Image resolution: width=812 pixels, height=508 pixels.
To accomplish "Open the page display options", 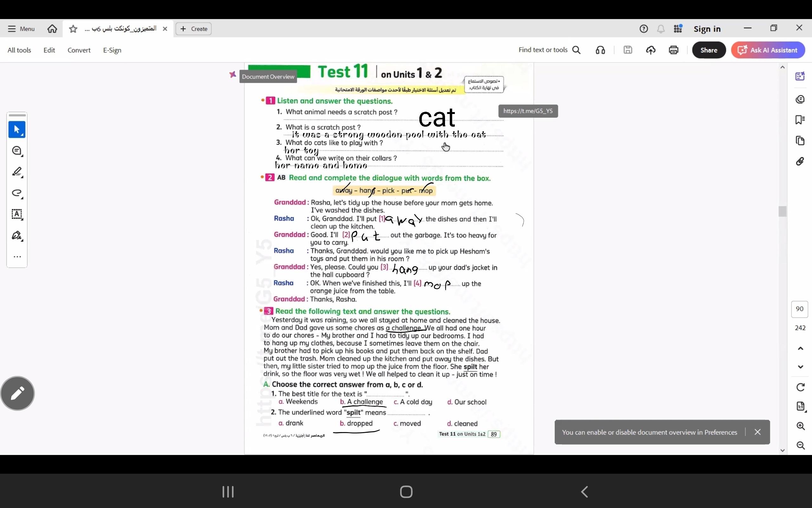I will [x=801, y=406].
